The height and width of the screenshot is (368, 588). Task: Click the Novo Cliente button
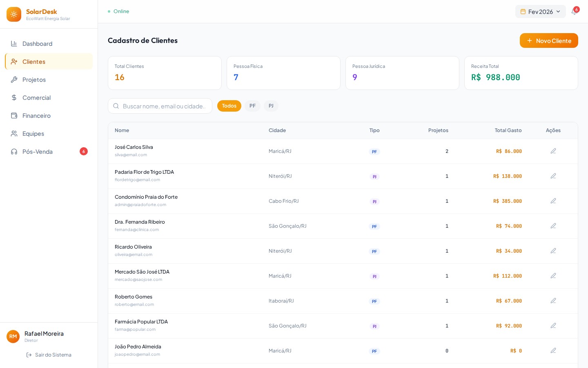coord(548,40)
